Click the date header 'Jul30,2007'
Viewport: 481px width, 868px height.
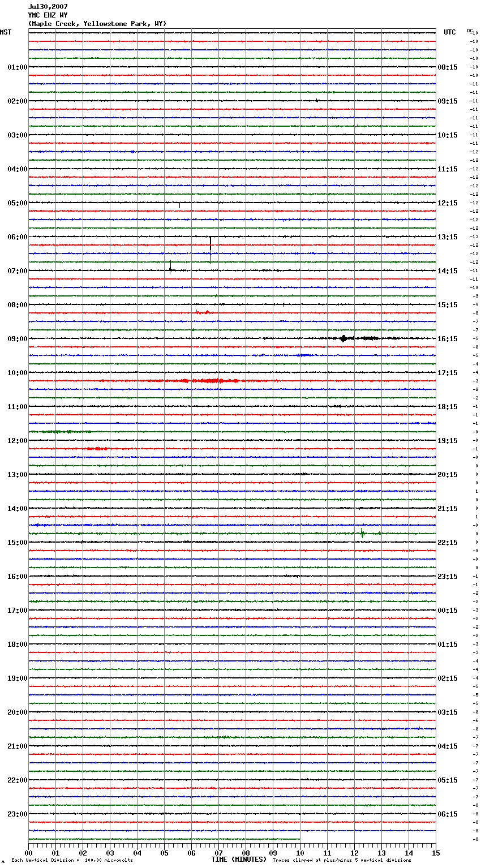click(48, 7)
